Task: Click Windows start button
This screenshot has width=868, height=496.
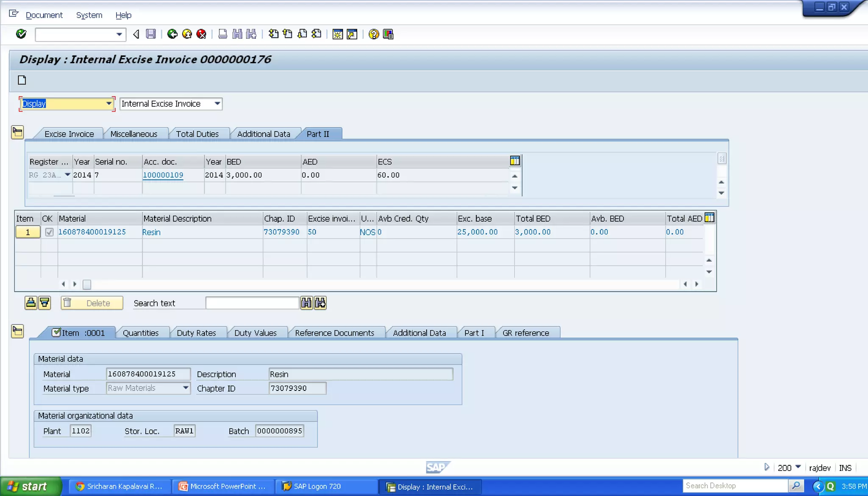Action: [x=31, y=486]
